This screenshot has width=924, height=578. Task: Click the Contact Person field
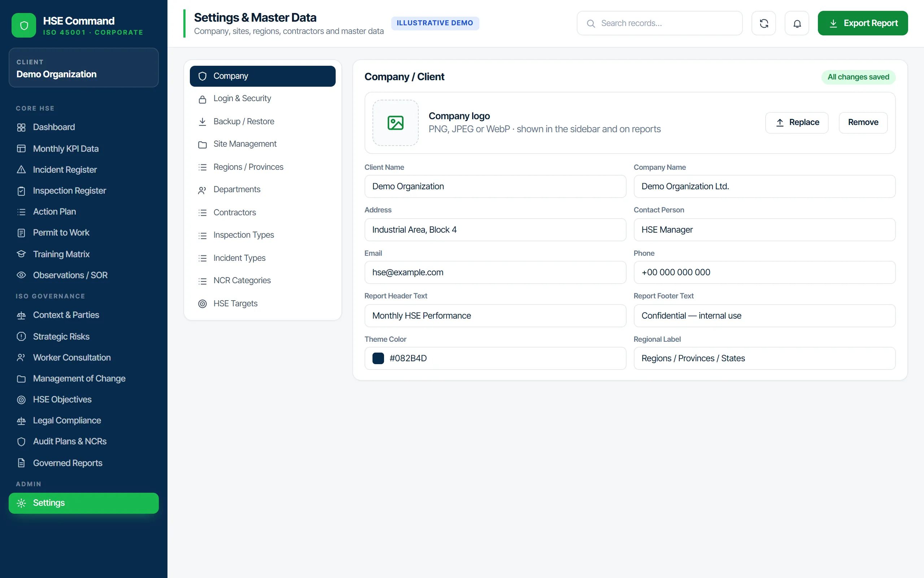point(764,230)
